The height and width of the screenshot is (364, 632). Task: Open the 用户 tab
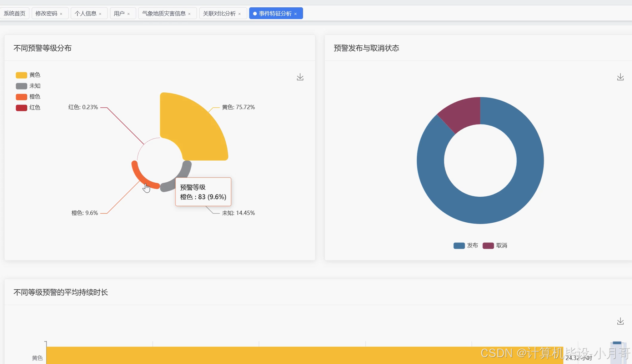120,13
